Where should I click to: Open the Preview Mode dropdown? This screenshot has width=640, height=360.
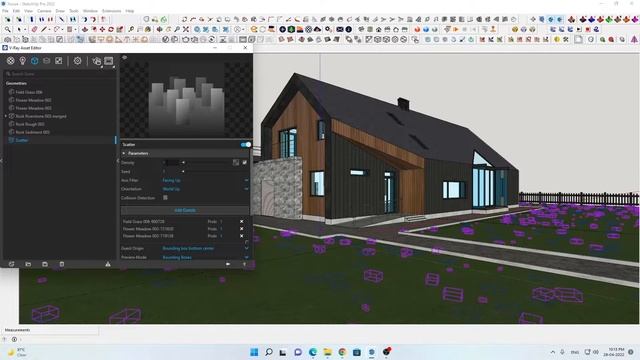[205, 258]
